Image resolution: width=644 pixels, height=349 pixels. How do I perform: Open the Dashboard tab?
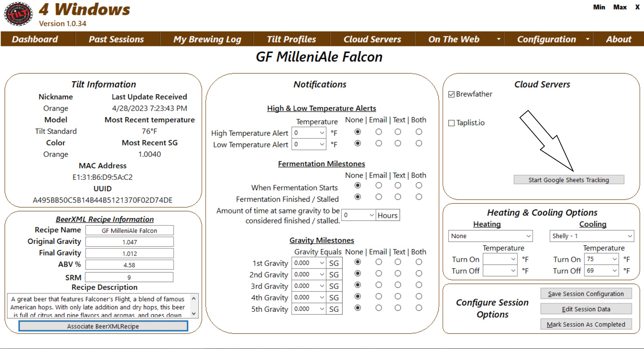click(x=35, y=39)
